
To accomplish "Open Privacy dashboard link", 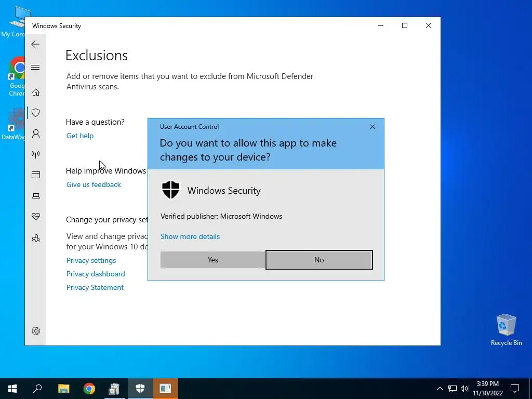I will [x=96, y=274].
